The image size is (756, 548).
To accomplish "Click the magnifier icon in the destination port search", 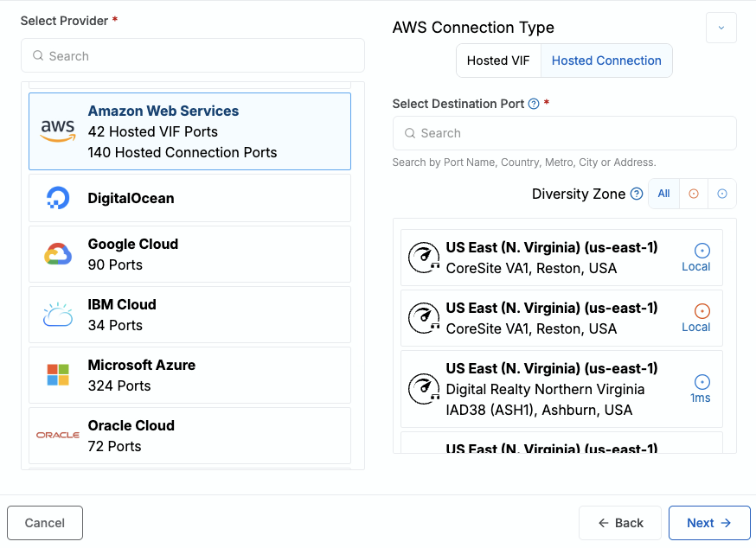I will (410, 133).
